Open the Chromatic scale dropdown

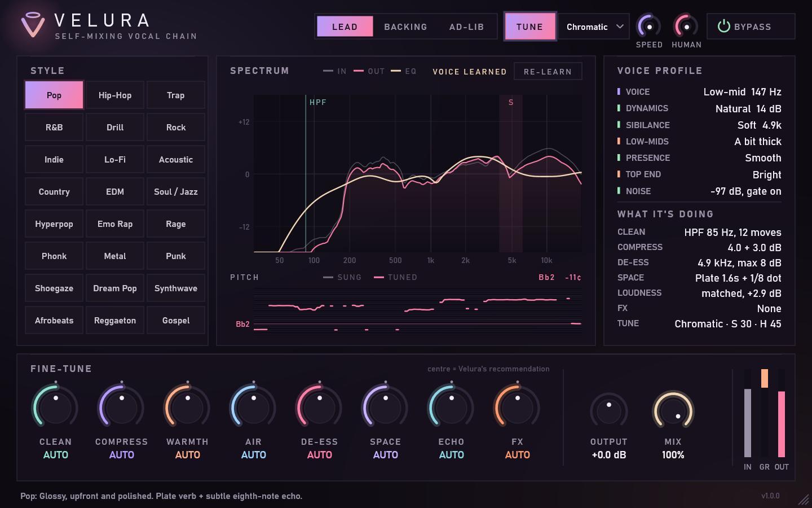coord(594,27)
